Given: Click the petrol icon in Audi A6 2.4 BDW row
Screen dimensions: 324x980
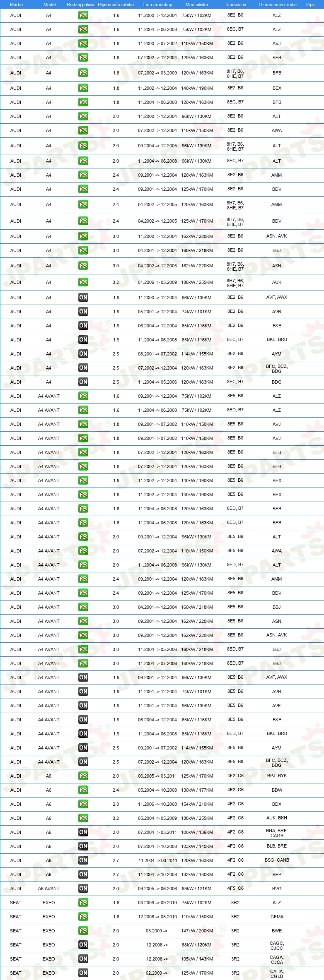Looking at the screenshot, I should (83, 790).
